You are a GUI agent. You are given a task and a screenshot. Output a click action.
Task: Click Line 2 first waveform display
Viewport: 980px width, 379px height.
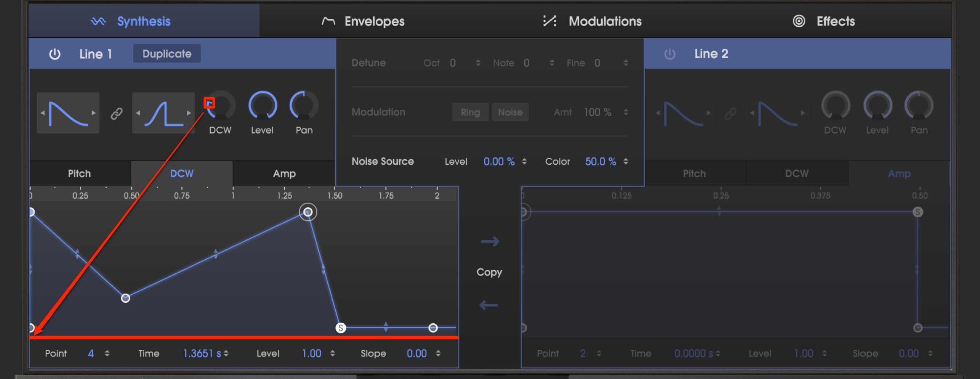tap(683, 113)
